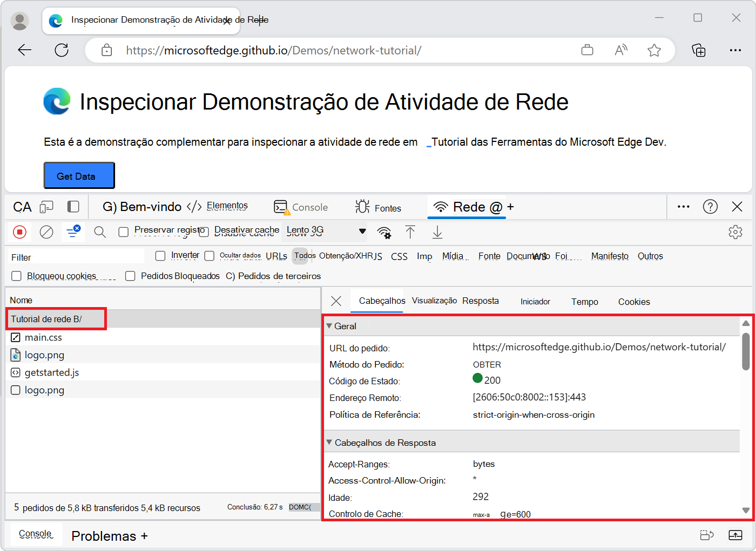Image resolution: width=756 pixels, height=551 pixels.
Task: Stop recording the network log
Action: coord(19,232)
